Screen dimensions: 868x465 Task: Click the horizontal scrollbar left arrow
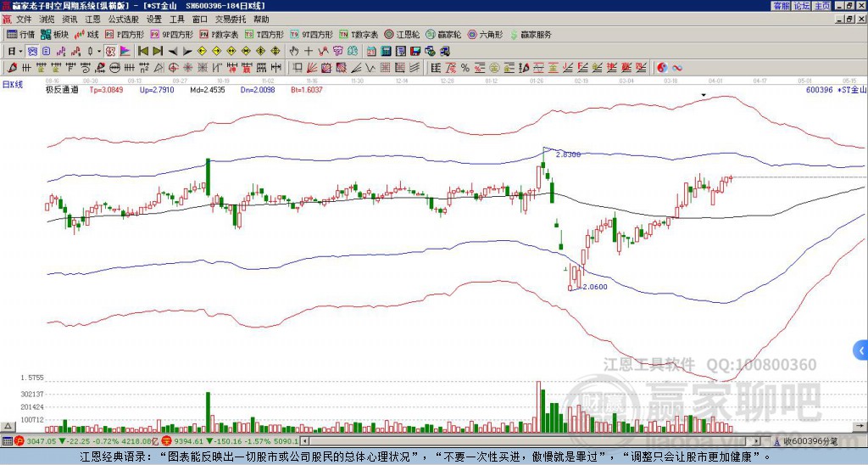click(304, 441)
